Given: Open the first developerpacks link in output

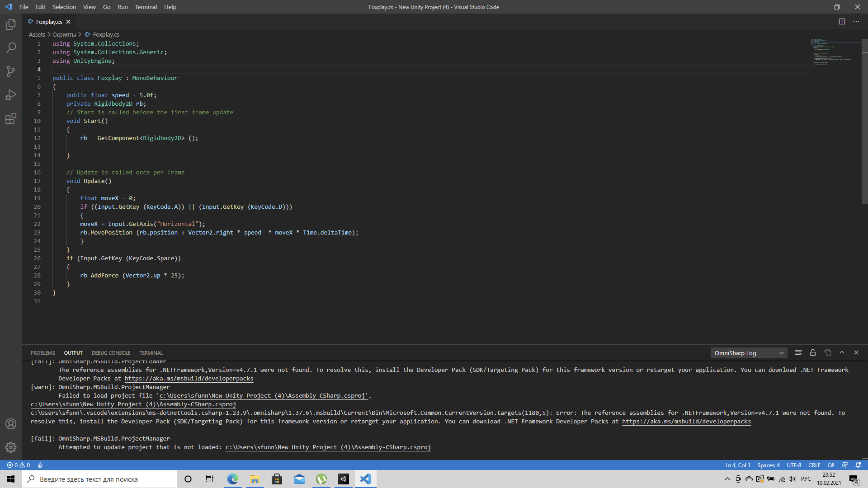Looking at the screenshot, I should [x=189, y=379].
